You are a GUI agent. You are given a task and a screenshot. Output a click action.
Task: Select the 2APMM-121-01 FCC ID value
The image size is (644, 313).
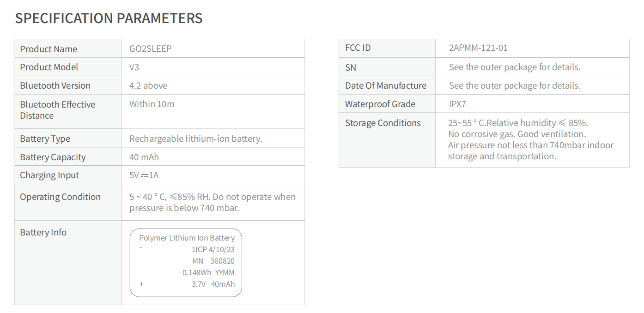tap(478, 48)
